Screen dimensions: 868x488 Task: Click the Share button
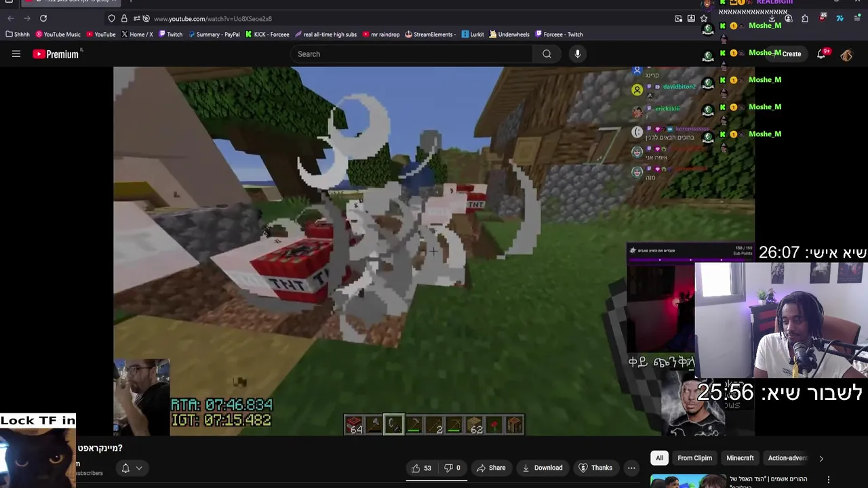tap(491, 468)
